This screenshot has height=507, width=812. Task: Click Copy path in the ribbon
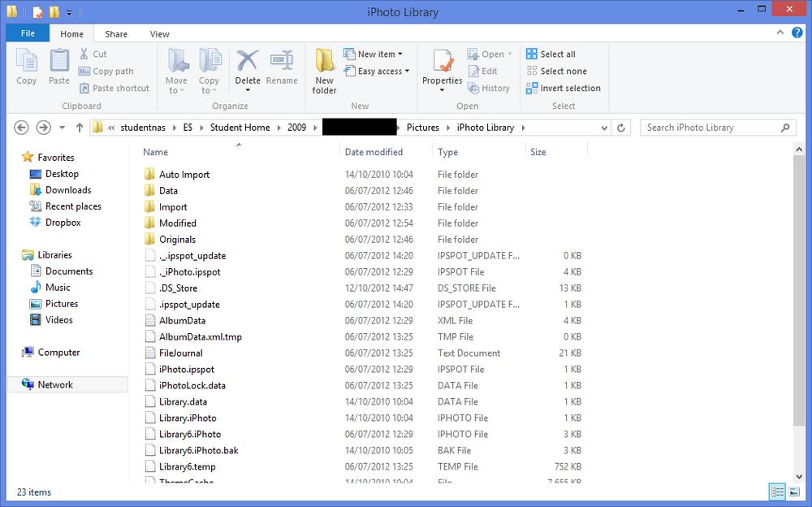coord(106,71)
